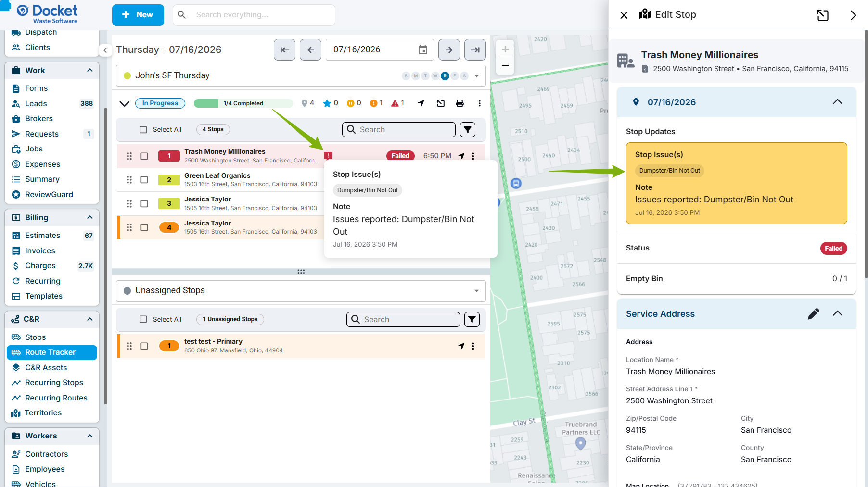Collapse the Work sidebar section
This screenshot has height=487, width=868.
89,70
